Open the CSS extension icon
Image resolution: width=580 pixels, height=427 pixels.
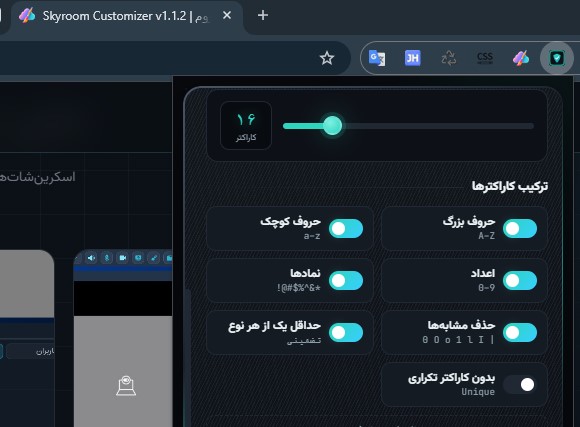tap(485, 58)
